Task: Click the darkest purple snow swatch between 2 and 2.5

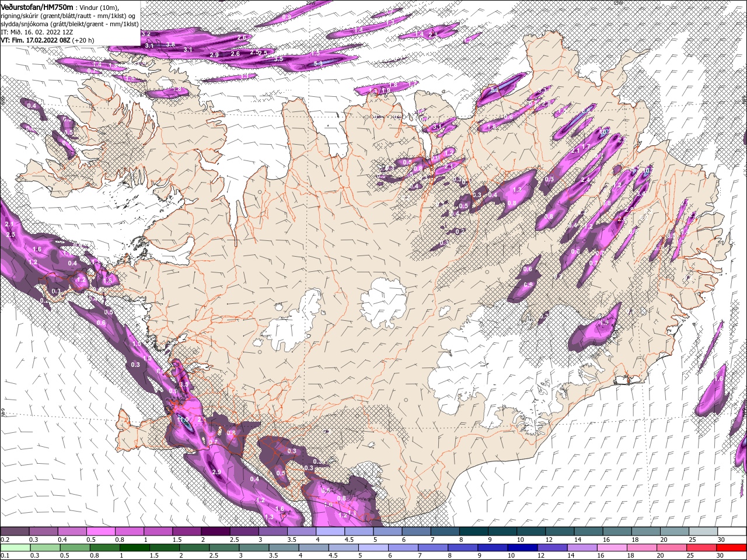Action: pyautogui.click(x=215, y=531)
